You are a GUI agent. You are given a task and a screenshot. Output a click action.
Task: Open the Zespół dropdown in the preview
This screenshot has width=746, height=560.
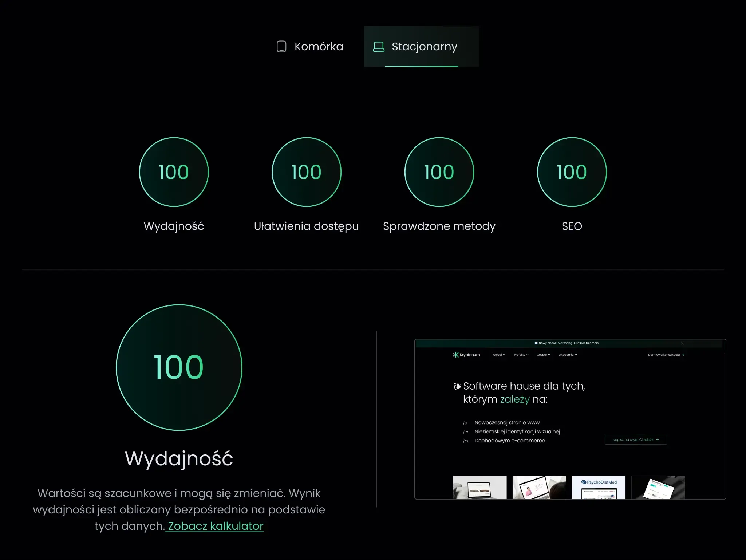pos(543,355)
